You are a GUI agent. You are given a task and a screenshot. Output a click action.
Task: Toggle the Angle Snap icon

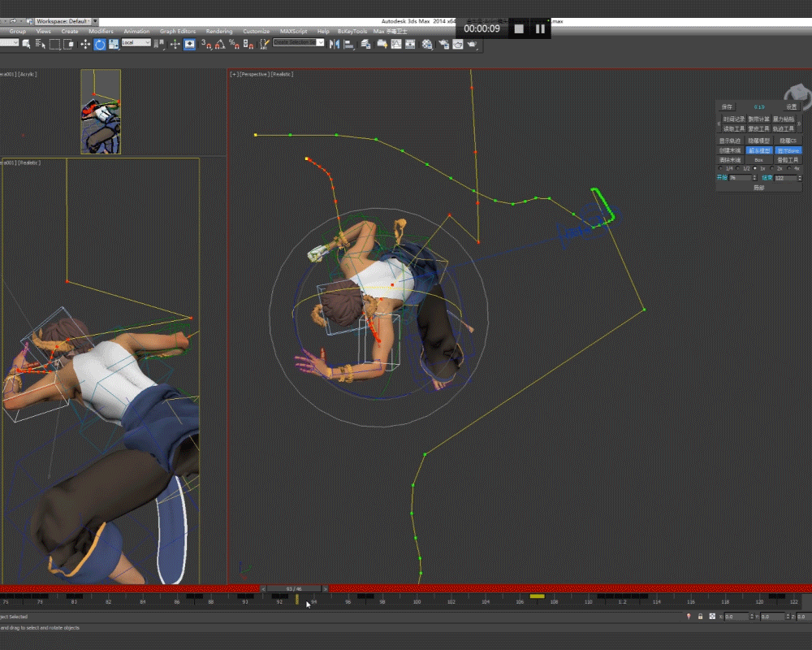click(220, 45)
